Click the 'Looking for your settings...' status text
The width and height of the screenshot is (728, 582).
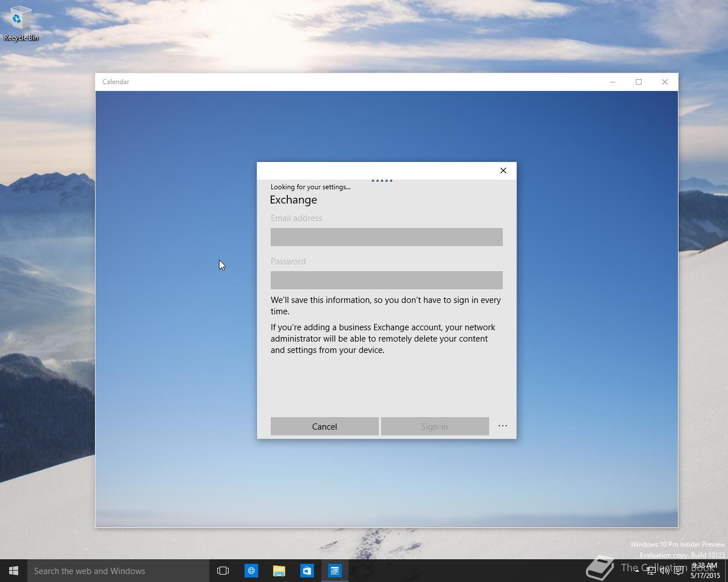pos(311,186)
